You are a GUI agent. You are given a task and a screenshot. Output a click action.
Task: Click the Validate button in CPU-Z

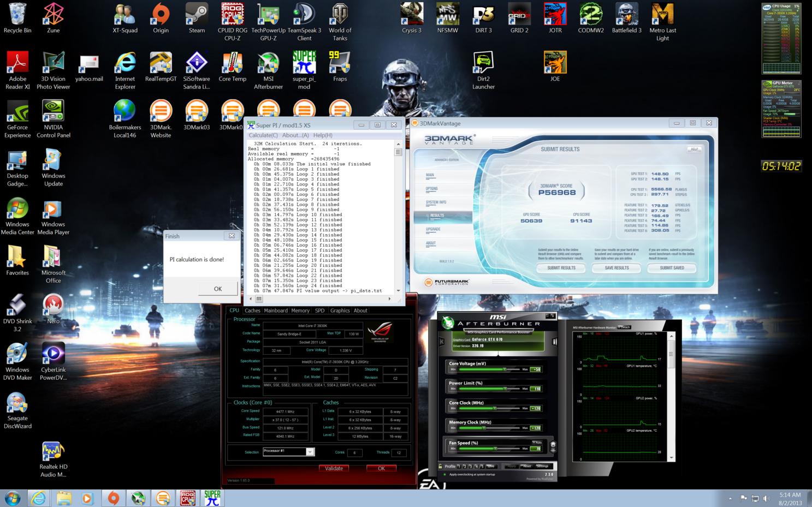334,468
